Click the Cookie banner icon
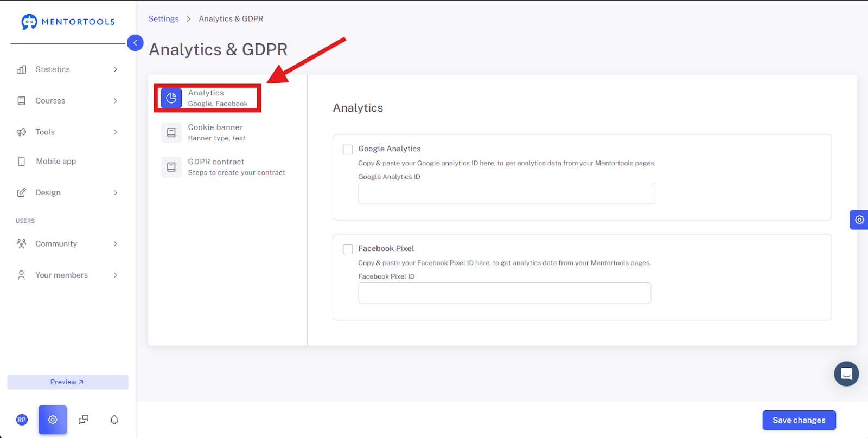This screenshot has height=438, width=868. click(171, 133)
